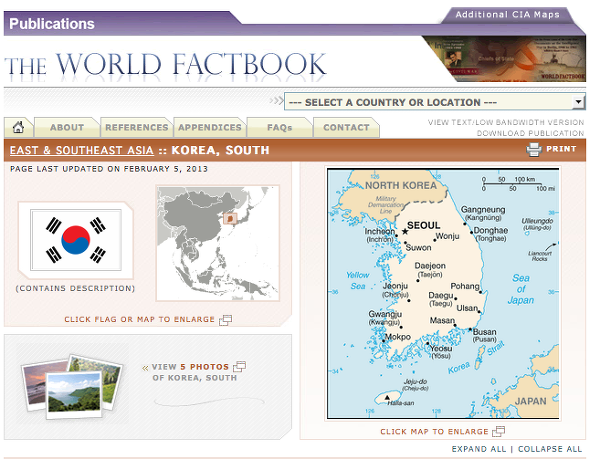Click popup icon next to View 5 Photos
600x459 pixels.
[x=240, y=366]
